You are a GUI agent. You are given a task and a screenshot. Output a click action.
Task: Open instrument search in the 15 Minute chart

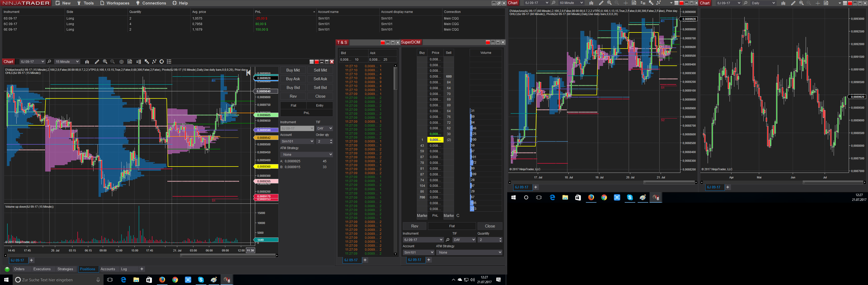49,61
